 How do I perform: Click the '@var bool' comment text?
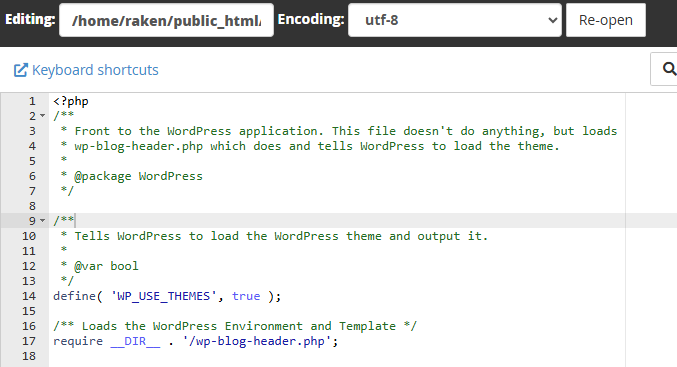(x=106, y=266)
